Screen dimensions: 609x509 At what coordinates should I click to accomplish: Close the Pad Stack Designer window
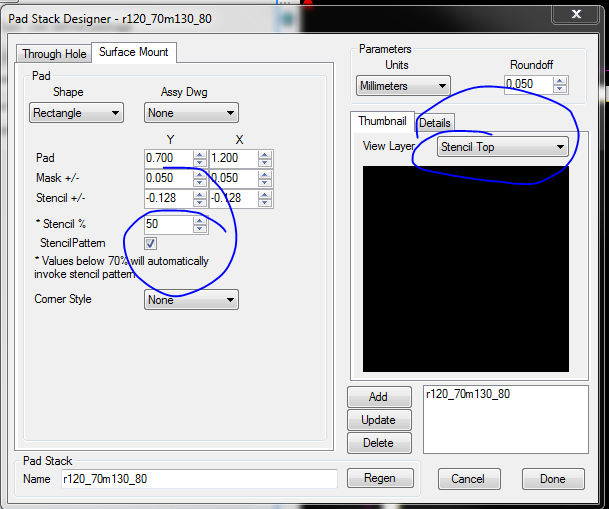click(576, 15)
